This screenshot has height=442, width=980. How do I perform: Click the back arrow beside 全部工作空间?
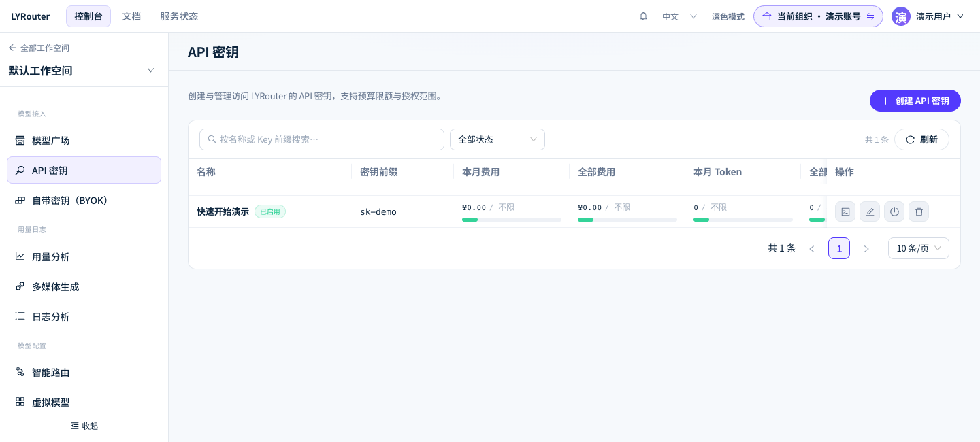tap(12, 48)
